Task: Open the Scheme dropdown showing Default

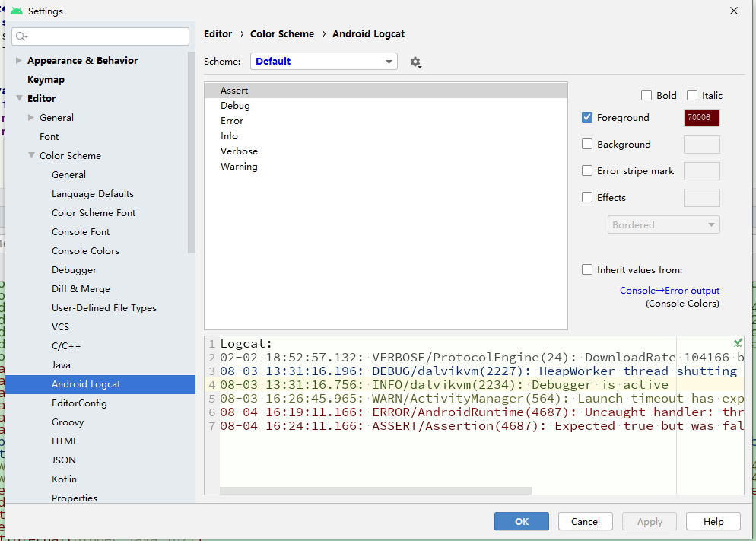Action: (323, 62)
